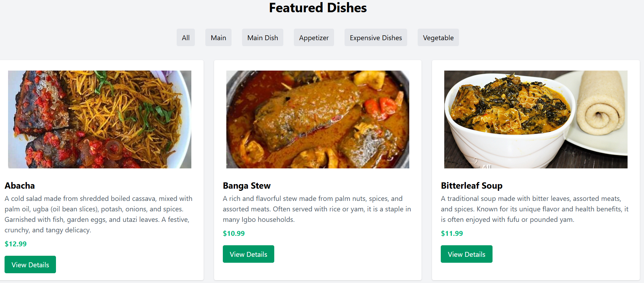This screenshot has height=283, width=644.
Task: Open the Abacha dish image
Action: click(x=99, y=119)
